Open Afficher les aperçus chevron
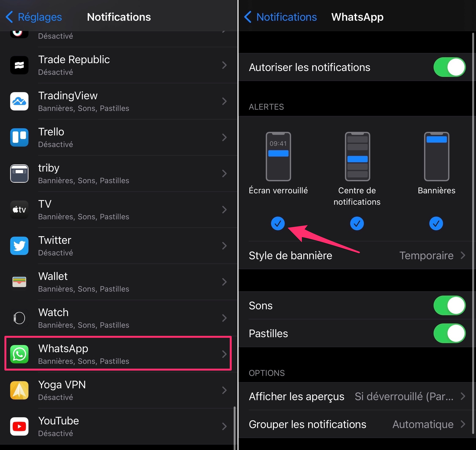The height and width of the screenshot is (450, 476). coord(463,396)
